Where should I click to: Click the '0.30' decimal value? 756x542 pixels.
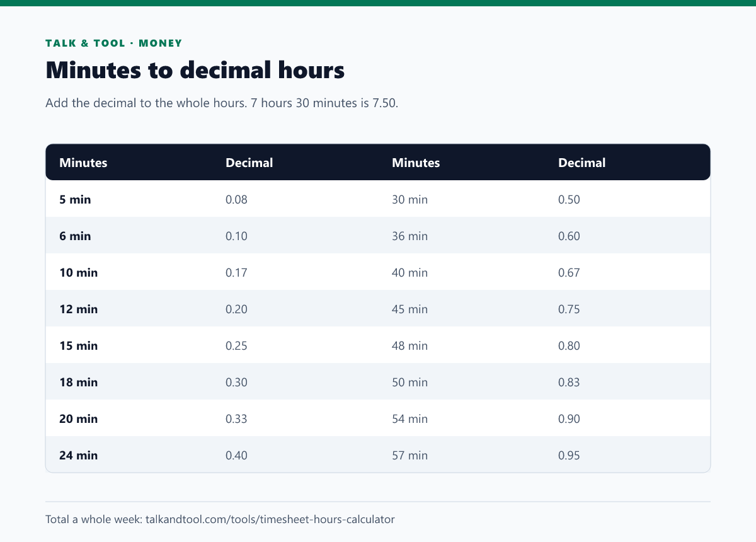click(x=237, y=383)
